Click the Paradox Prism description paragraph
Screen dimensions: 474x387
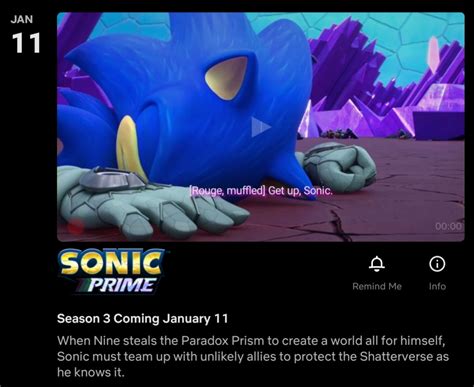pyautogui.click(x=253, y=356)
